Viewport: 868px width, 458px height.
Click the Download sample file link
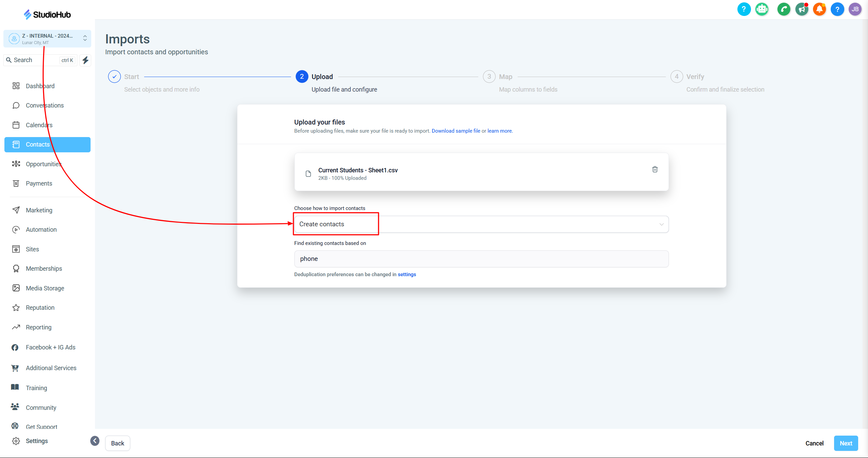coord(456,131)
